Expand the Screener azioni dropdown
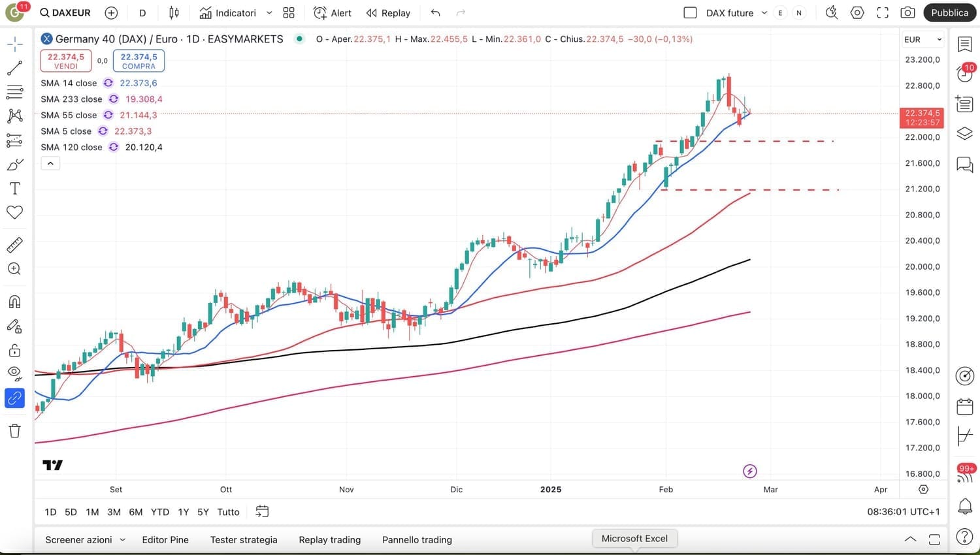980x555 pixels. pos(123,540)
